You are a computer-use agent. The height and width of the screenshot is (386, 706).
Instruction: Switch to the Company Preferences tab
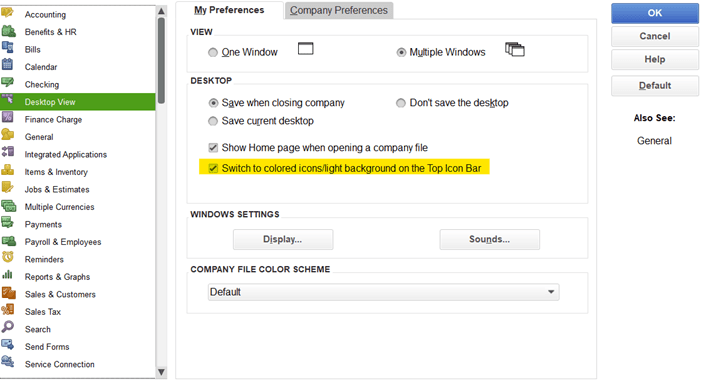(339, 10)
